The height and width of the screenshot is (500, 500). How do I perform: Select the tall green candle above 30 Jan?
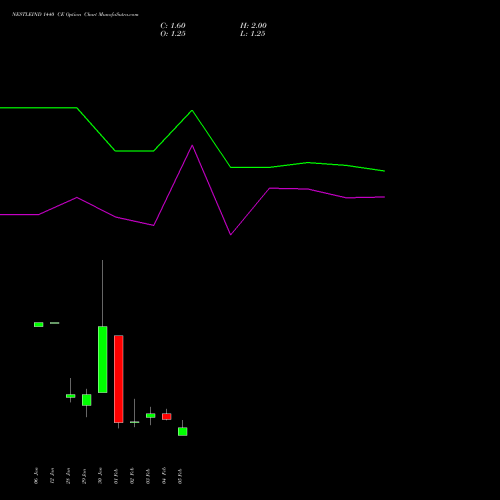103,359
